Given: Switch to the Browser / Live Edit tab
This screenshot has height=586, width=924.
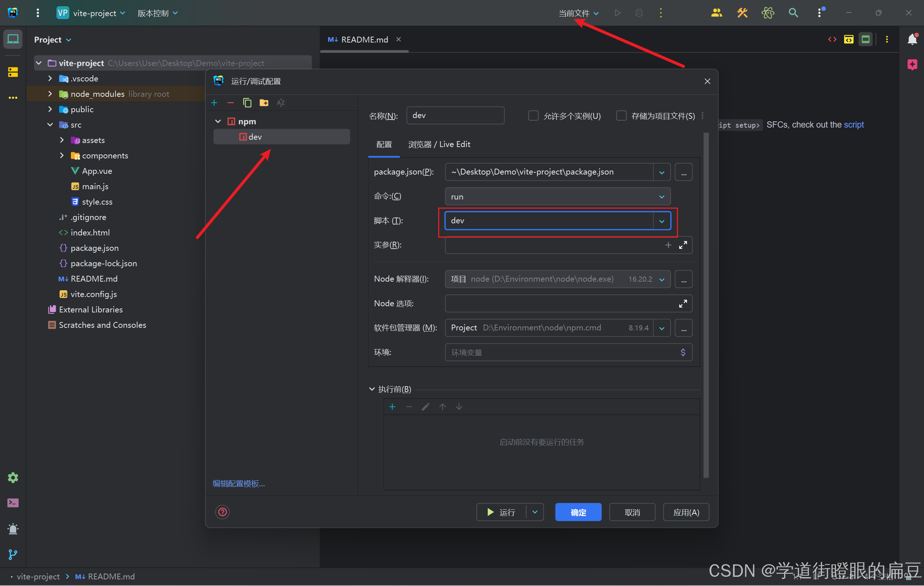Looking at the screenshot, I should point(439,144).
